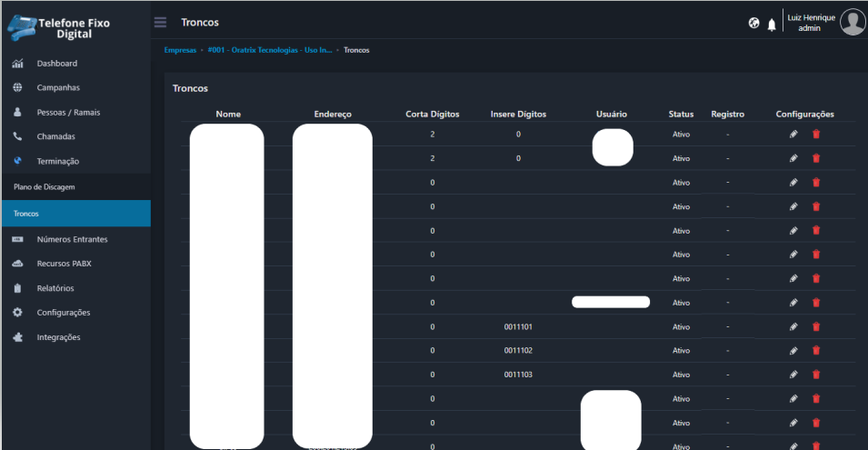
Task: Click the Telefone Fixo Digital logo
Action: tap(60, 27)
